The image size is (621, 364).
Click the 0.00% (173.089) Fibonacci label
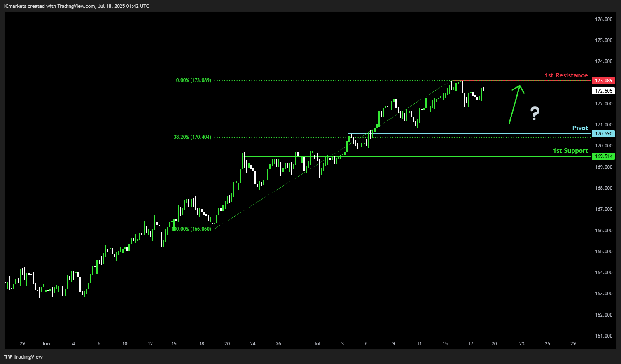pyautogui.click(x=194, y=80)
